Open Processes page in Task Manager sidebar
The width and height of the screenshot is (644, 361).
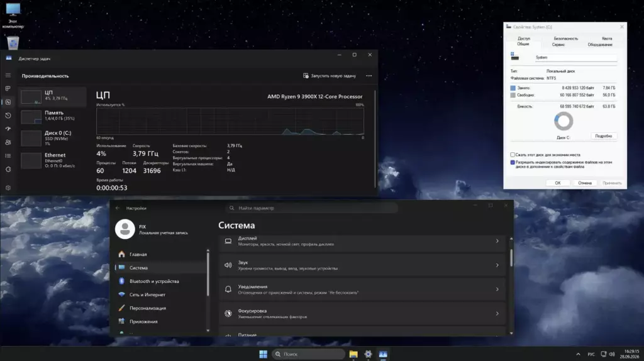coord(8,88)
